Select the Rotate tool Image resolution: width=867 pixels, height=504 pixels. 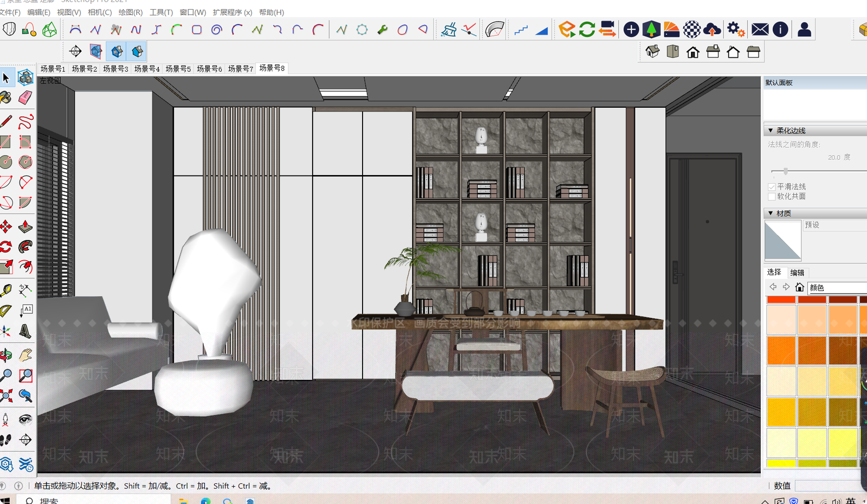[x=6, y=247]
